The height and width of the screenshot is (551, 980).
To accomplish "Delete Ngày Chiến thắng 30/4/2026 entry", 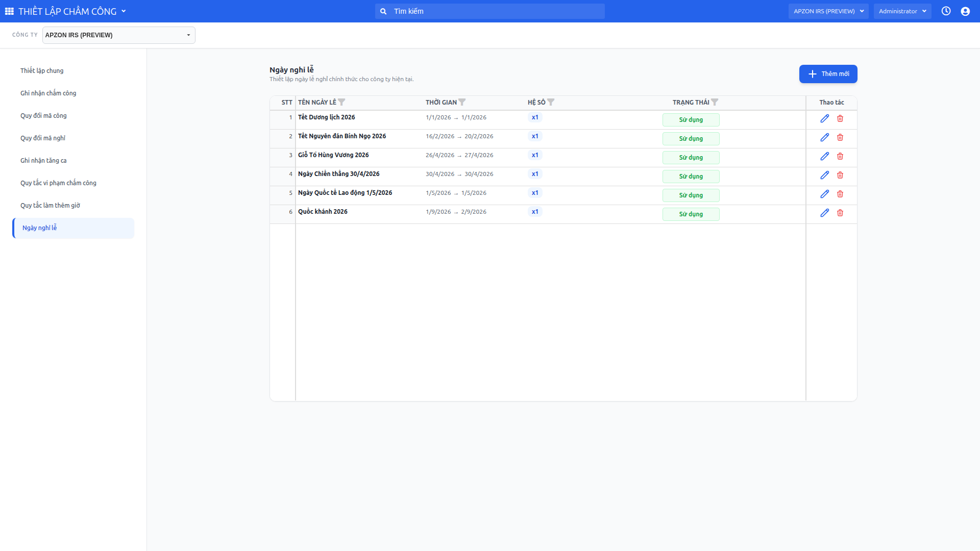I will click(x=840, y=175).
